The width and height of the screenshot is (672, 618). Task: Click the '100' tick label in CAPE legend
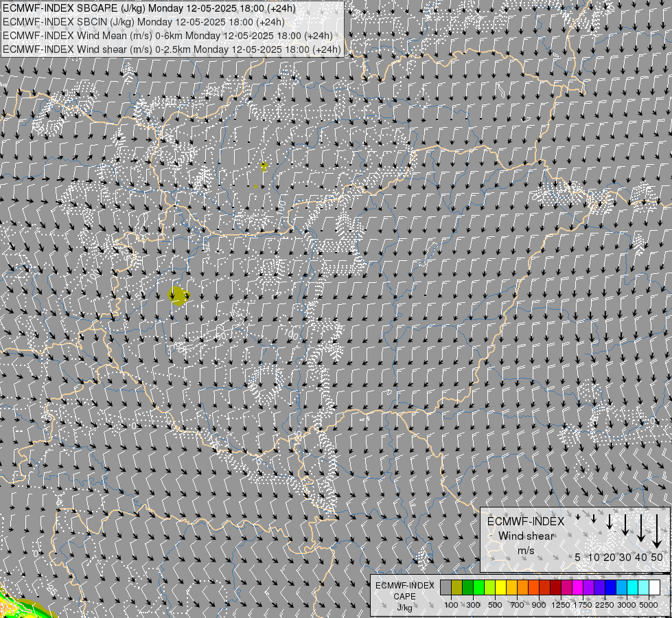451,605
